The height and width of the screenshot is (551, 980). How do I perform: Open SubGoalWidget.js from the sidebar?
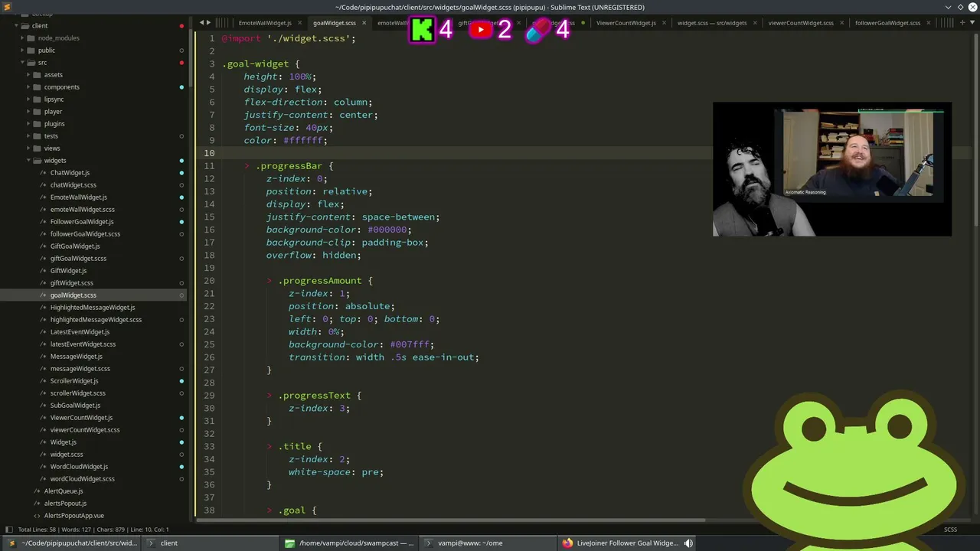tap(75, 406)
